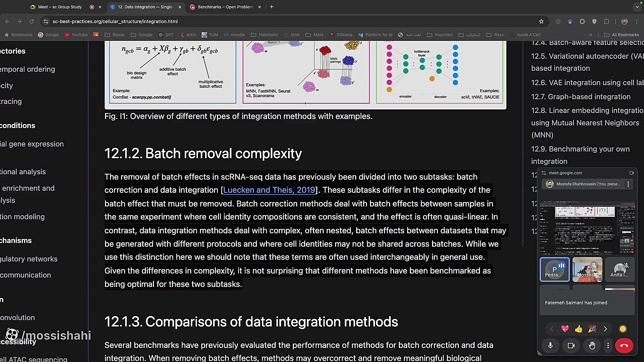Image resolution: width=644 pixels, height=362 pixels.
Task: Bookmark this page with star icon
Action: (x=541, y=21)
